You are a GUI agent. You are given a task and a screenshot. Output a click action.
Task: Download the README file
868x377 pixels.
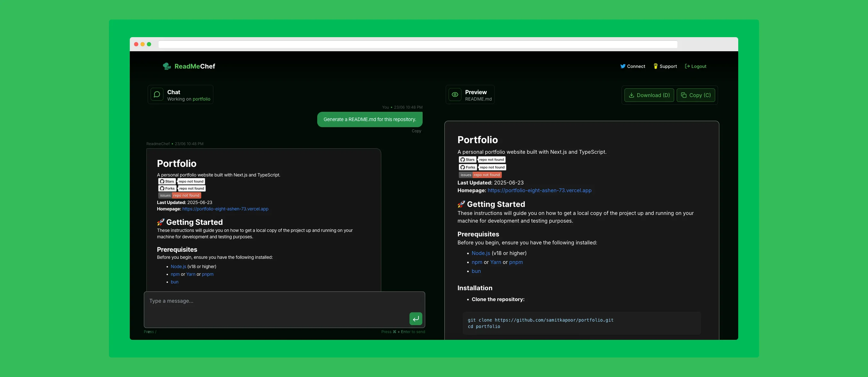coord(649,95)
